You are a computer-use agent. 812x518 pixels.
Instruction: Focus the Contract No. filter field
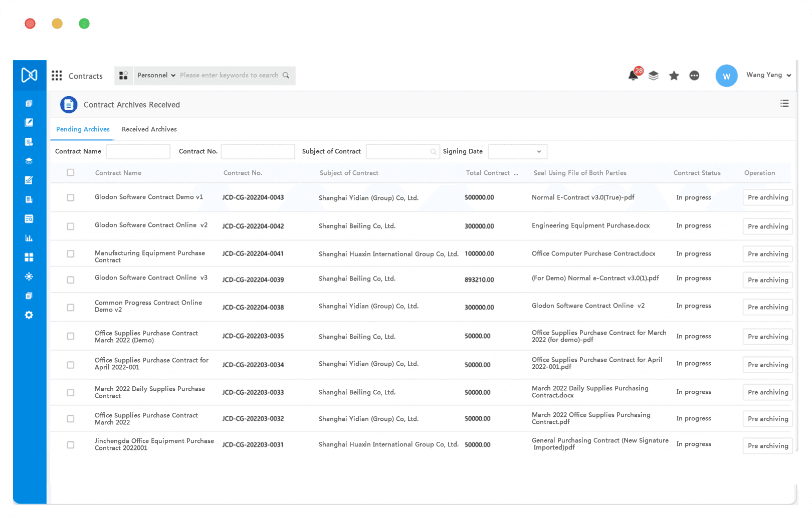258,151
